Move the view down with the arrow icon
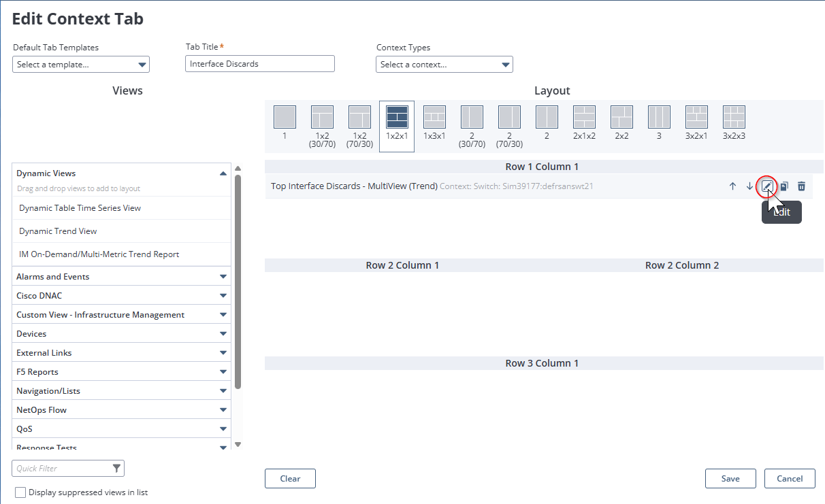Viewport: 825px width, 504px height. coord(749,186)
